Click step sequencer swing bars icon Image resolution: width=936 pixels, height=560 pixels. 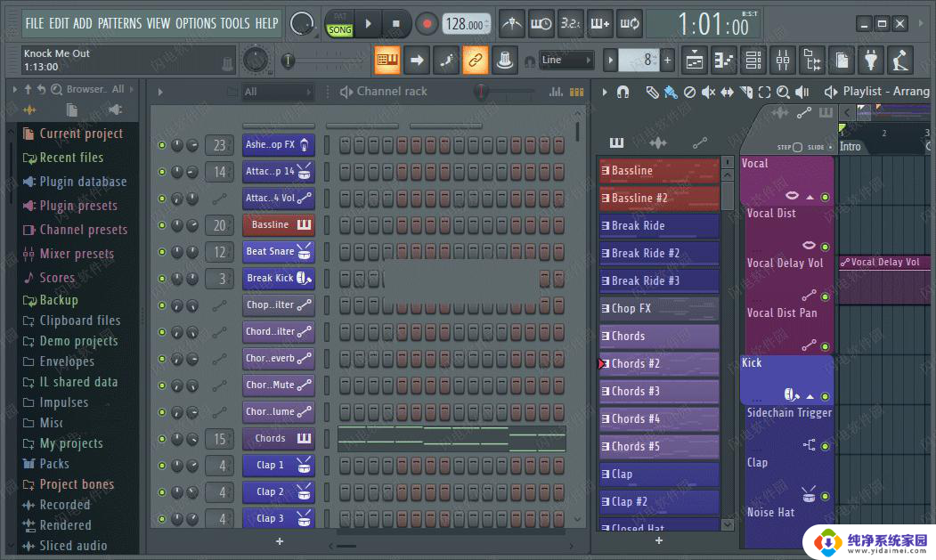point(576,92)
